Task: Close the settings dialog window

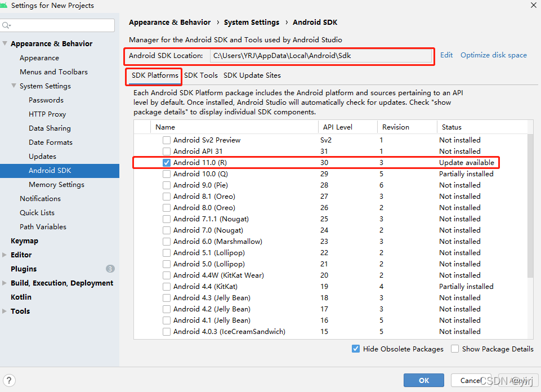Action: [x=534, y=5]
